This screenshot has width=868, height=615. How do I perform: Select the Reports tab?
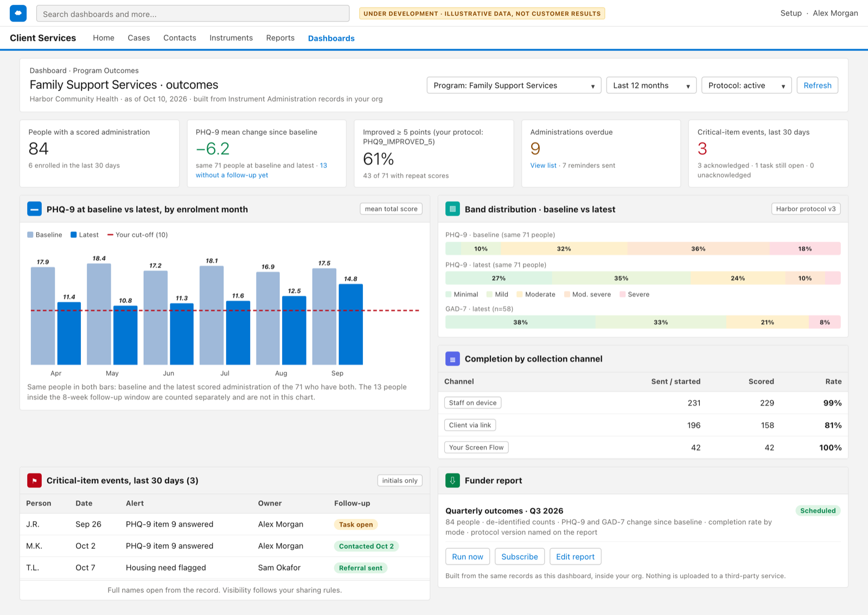pos(280,38)
